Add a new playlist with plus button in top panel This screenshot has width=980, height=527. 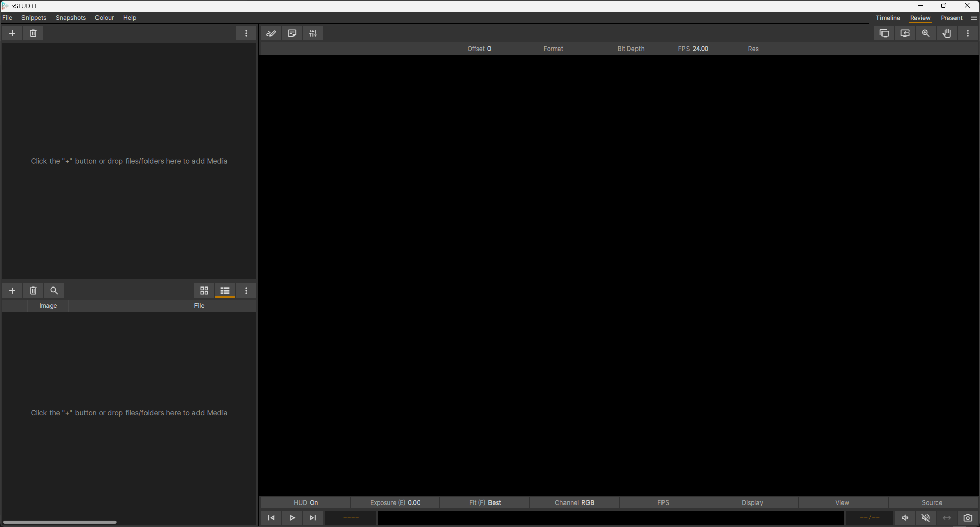click(x=12, y=33)
